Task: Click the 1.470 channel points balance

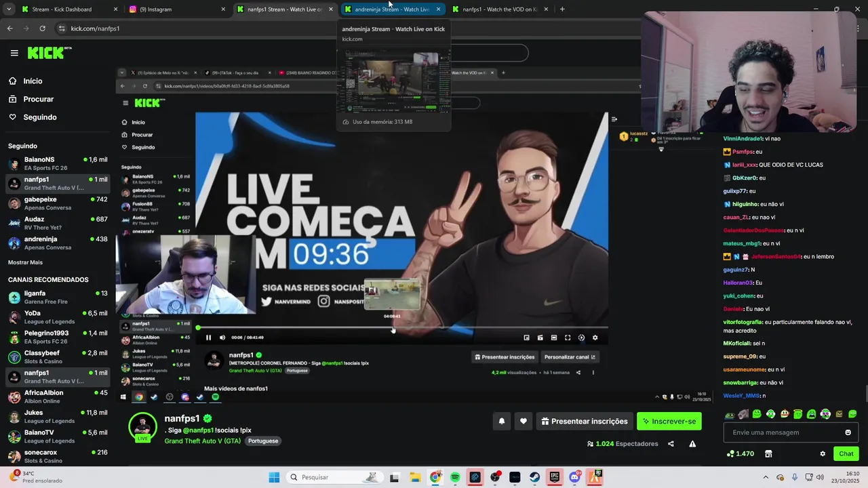Action: pos(740,453)
